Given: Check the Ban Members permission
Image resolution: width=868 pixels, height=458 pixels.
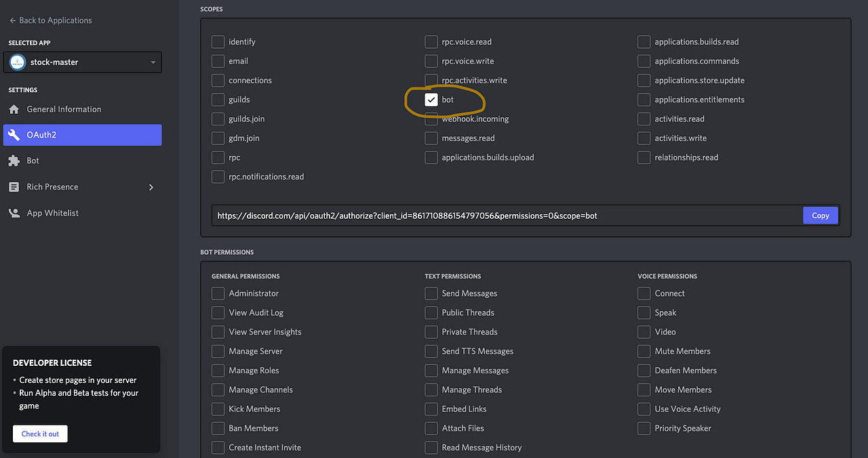Looking at the screenshot, I should coord(218,429).
